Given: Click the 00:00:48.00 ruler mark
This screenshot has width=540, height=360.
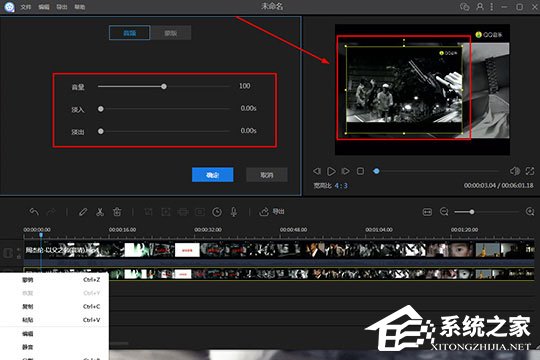Looking at the screenshot, I should coord(293,229).
